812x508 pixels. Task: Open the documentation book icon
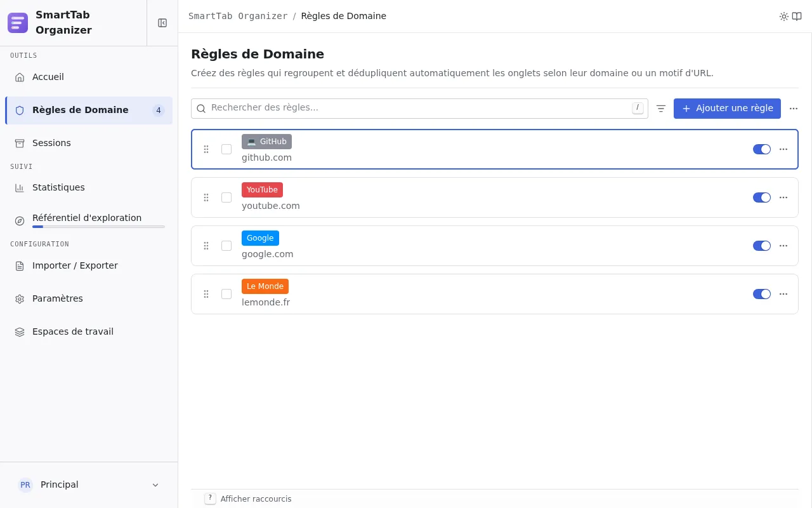[x=797, y=17]
